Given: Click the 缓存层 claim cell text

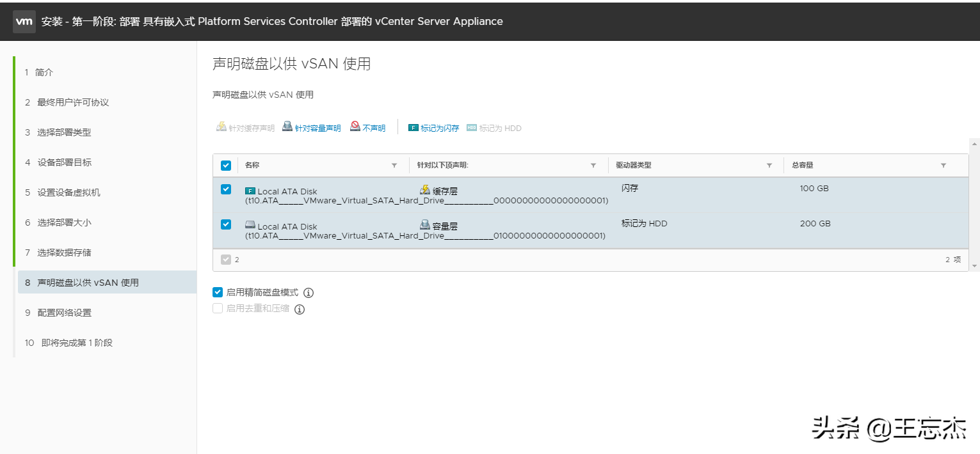Looking at the screenshot, I should coord(445,191).
